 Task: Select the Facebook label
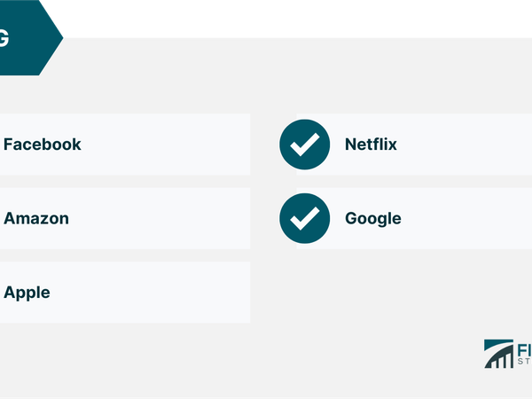(42, 145)
